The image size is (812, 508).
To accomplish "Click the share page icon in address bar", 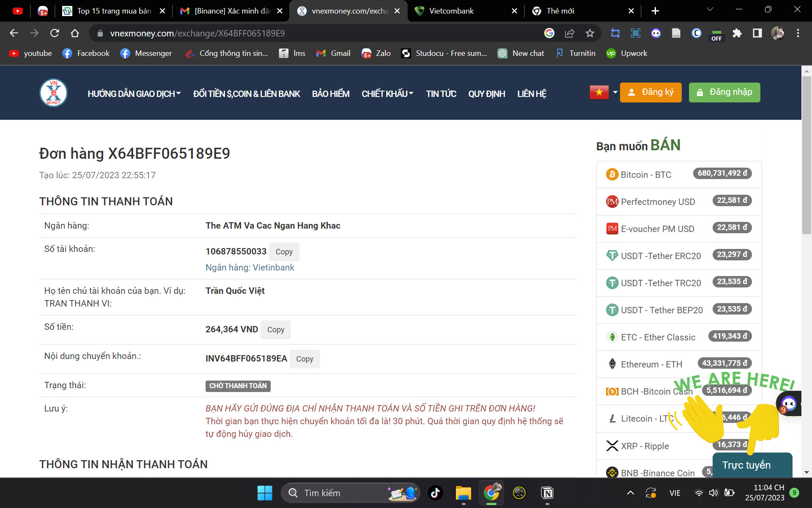I will (x=569, y=33).
